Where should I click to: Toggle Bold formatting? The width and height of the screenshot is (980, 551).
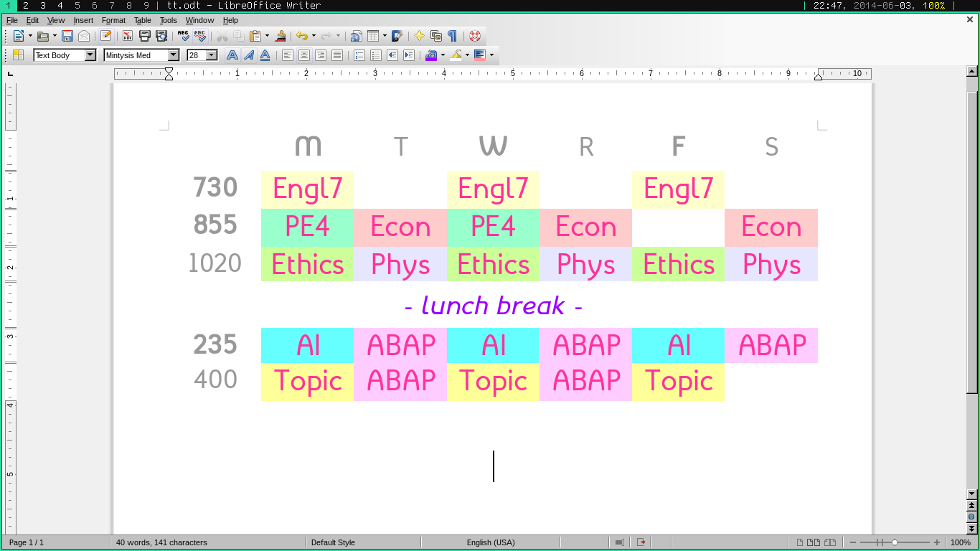point(232,55)
